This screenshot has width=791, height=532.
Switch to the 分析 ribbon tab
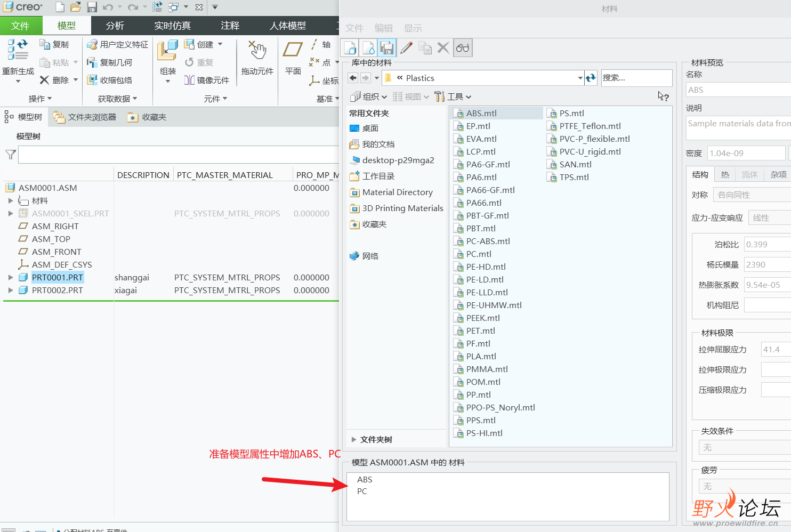[115, 26]
